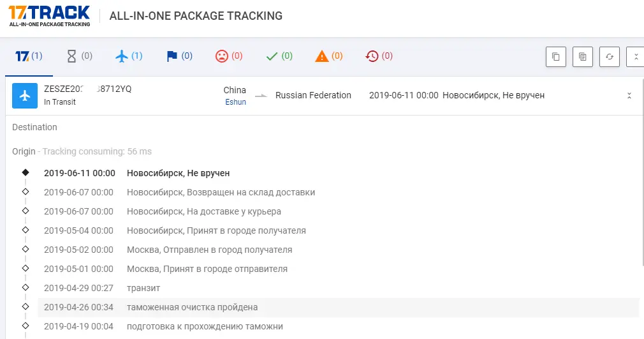Screen dimensions: 644x339
Task: Collapse the ZESZE package details chevron
Action: (x=629, y=96)
